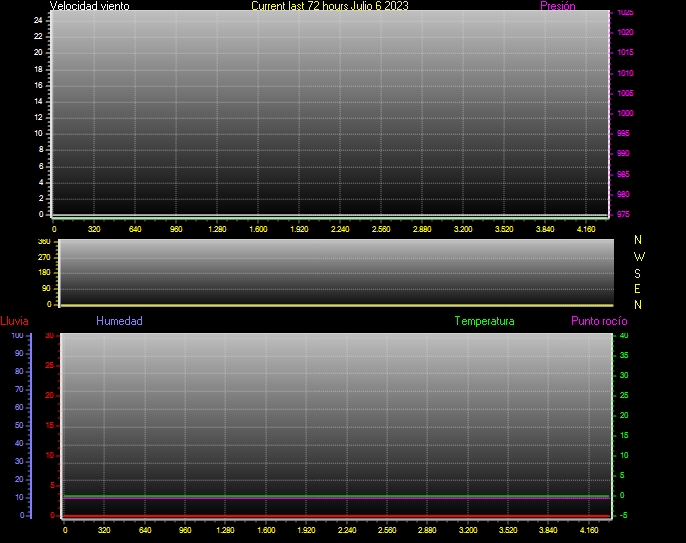The height and width of the screenshot is (543, 686).
Task: Click the "S" wind direction letter
Action: click(x=637, y=273)
